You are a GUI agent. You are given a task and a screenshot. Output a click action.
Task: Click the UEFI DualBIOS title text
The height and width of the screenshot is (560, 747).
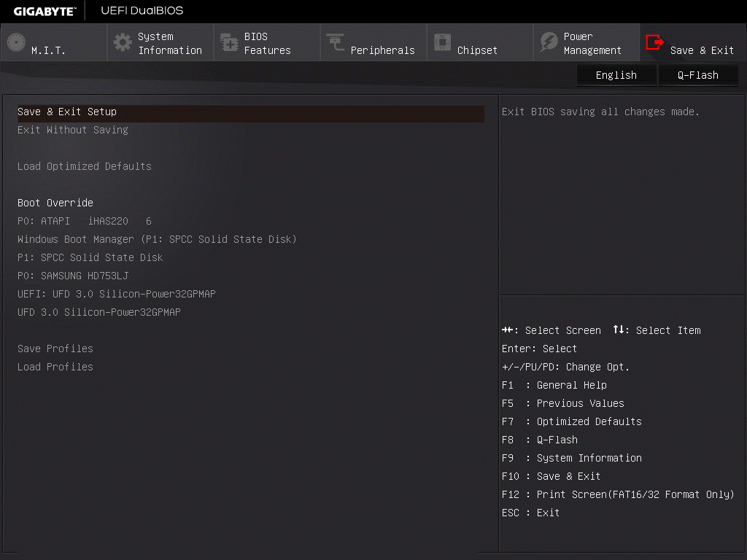pyautogui.click(x=142, y=10)
